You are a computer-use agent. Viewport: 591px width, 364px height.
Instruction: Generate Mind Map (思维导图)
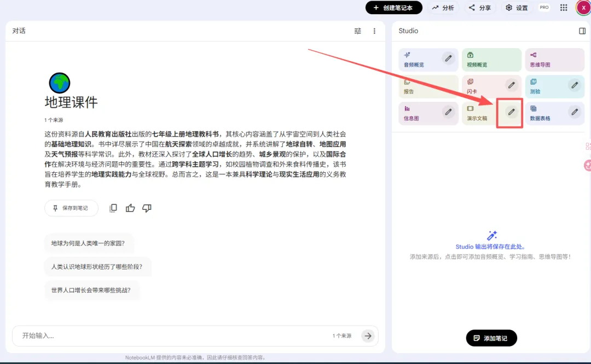point(554,60)
